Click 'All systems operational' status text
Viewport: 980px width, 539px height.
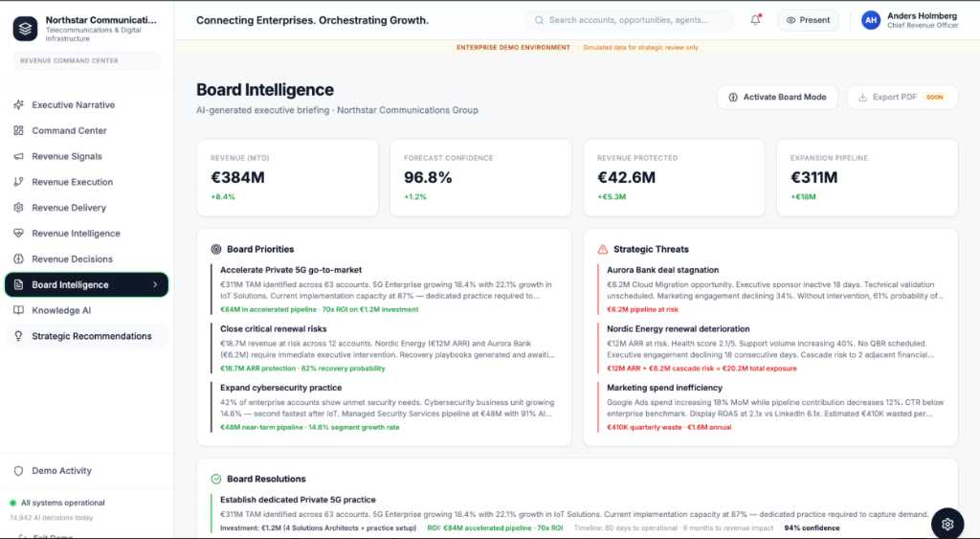tap(63, 503)
